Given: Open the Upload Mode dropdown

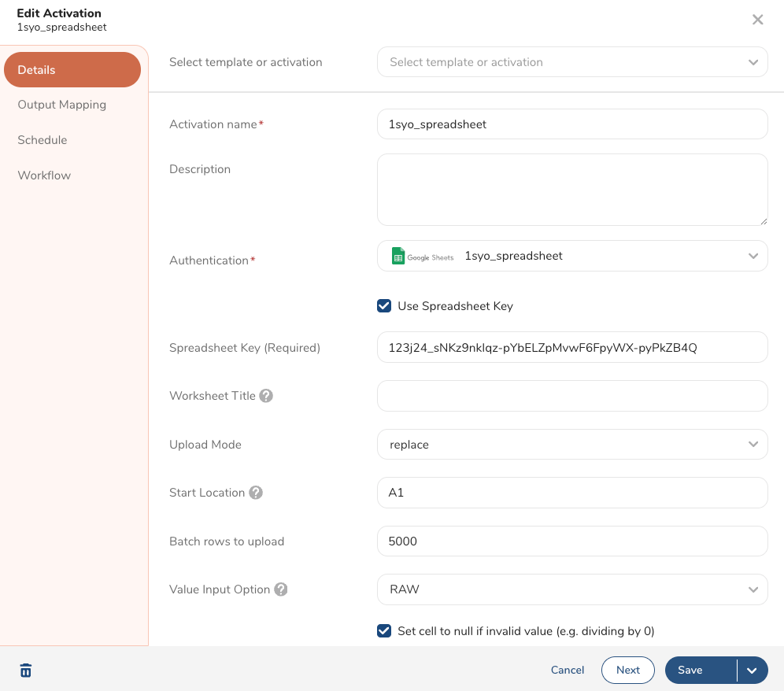Looking at the screenshot, I should click(x=572, y=445).
